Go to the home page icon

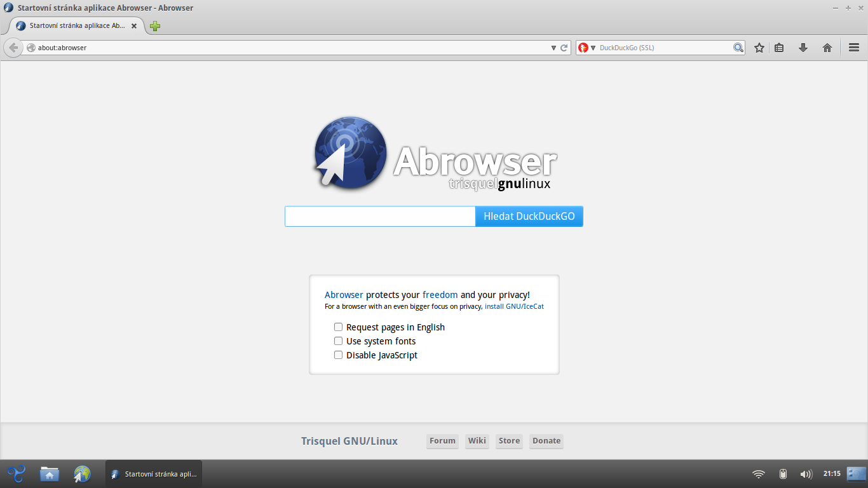point(827,48)
